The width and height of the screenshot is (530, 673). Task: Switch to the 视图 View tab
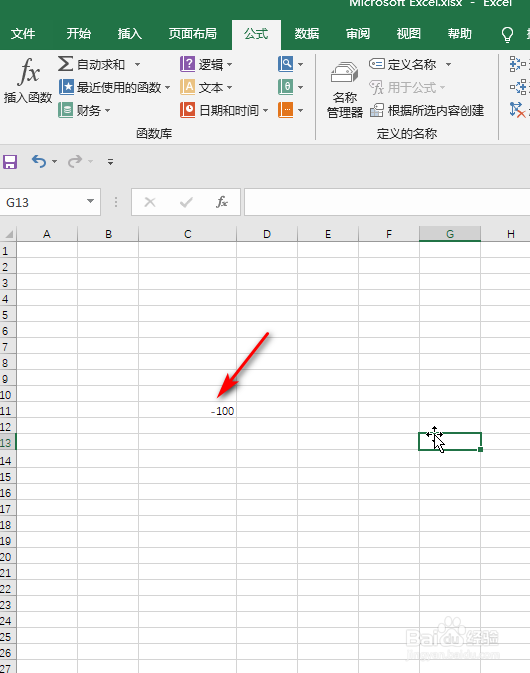409,33
